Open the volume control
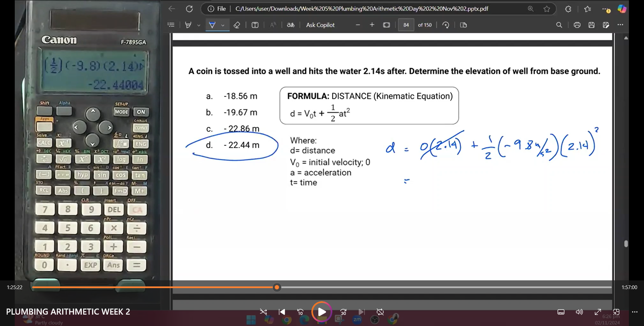This screenshot has width=644, height=326. [579, 312]
